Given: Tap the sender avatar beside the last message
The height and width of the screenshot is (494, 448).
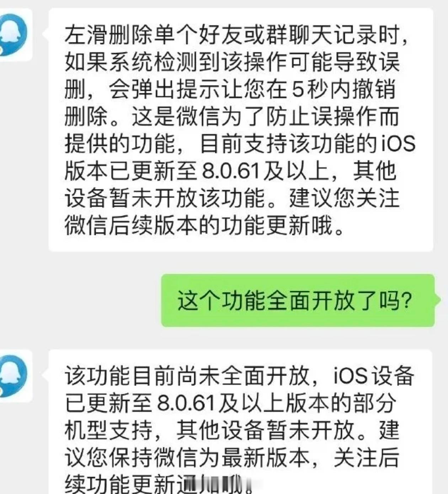Looking at the screenshot, I should [x=15, y=376].
